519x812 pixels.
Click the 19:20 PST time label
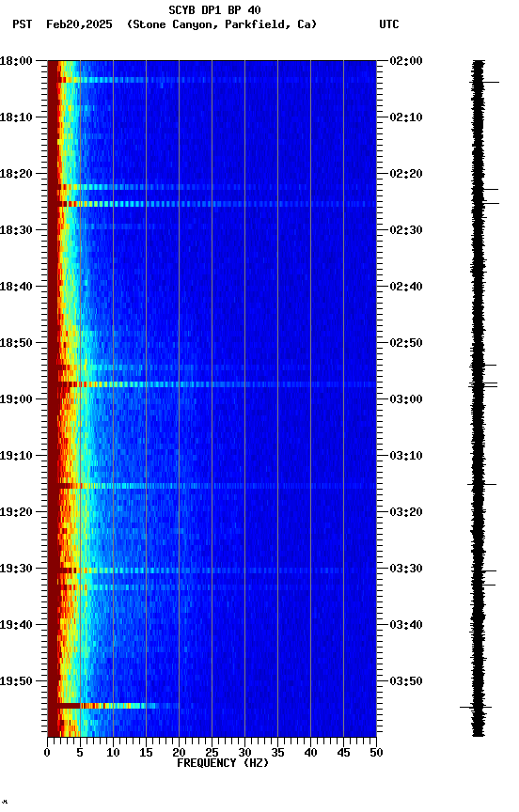[16, 512]
